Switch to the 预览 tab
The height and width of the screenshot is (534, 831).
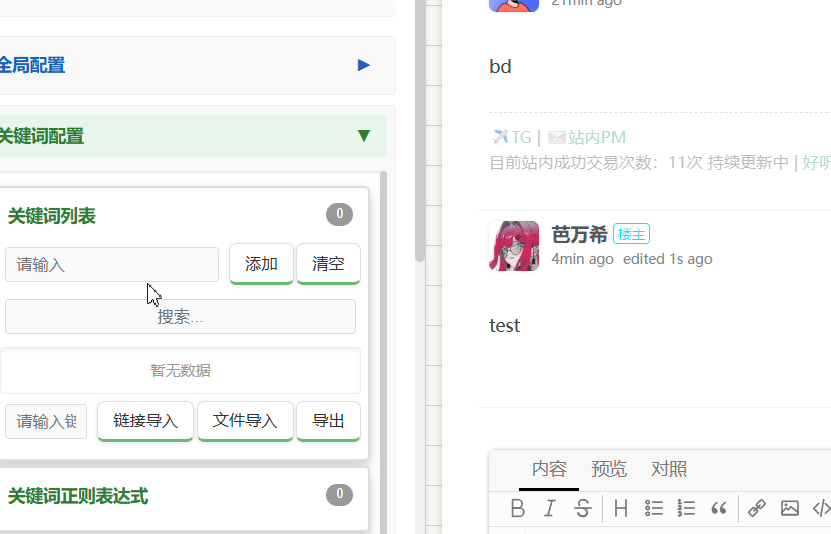(609, 469)
